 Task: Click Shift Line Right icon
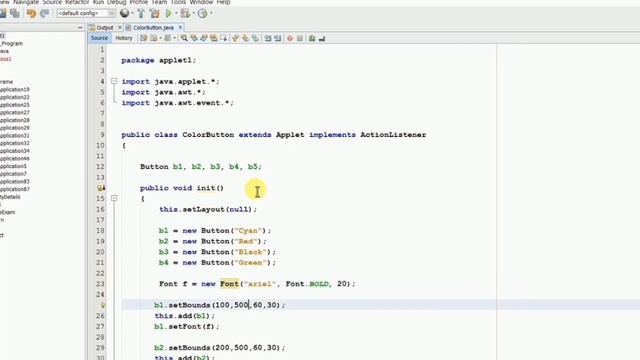pos(278,38)
